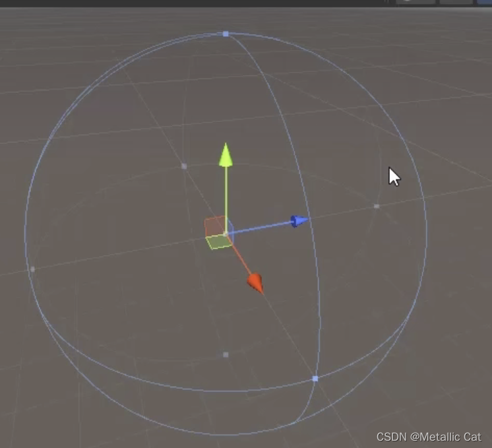This screenshot has width=492, height=448.
Task: Click the gray handle at sphere's far left edge
Action: click(32, 269)
